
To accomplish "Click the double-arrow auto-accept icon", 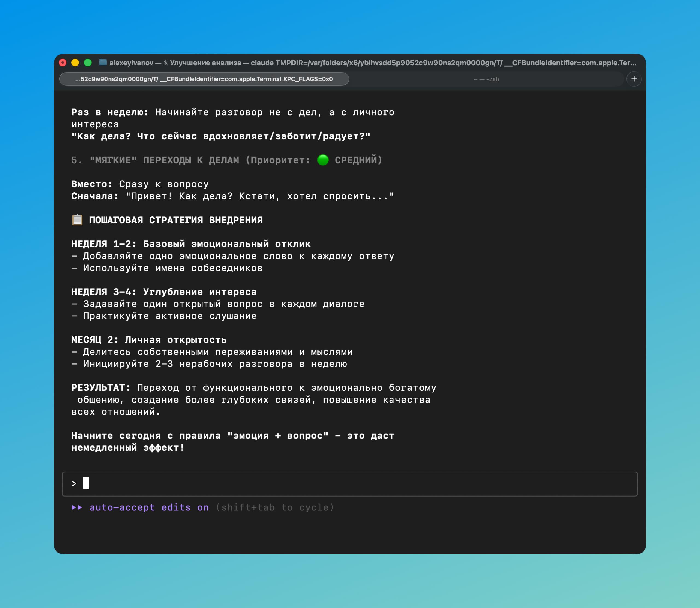I will [x=77, y=507].
